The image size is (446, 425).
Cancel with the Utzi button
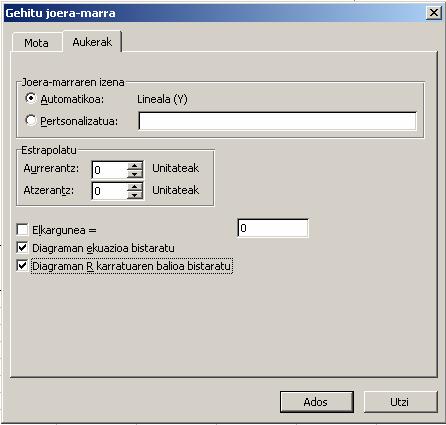pyautogui.click(x=400, y=402)
